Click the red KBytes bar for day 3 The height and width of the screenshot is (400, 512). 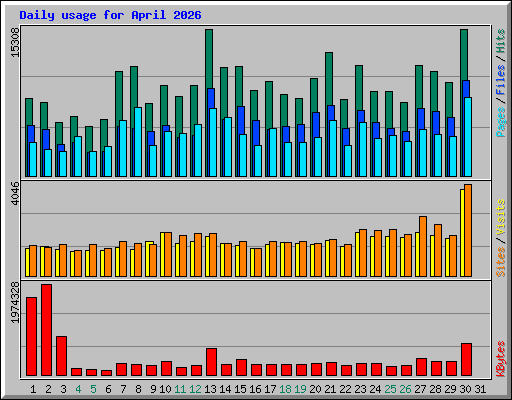point(61,356)
